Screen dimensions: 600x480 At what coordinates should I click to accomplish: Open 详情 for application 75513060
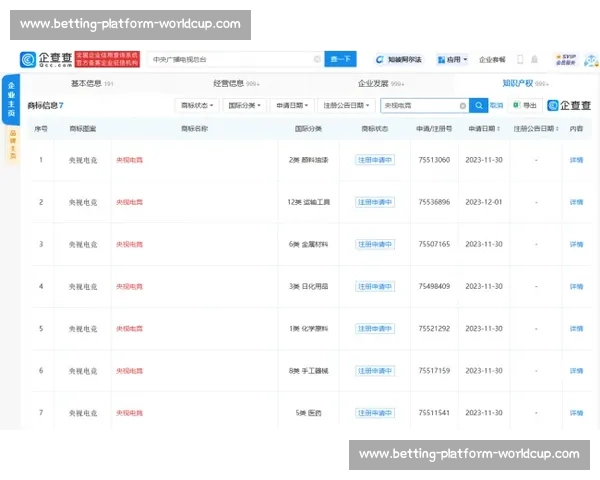click(576, 160)
